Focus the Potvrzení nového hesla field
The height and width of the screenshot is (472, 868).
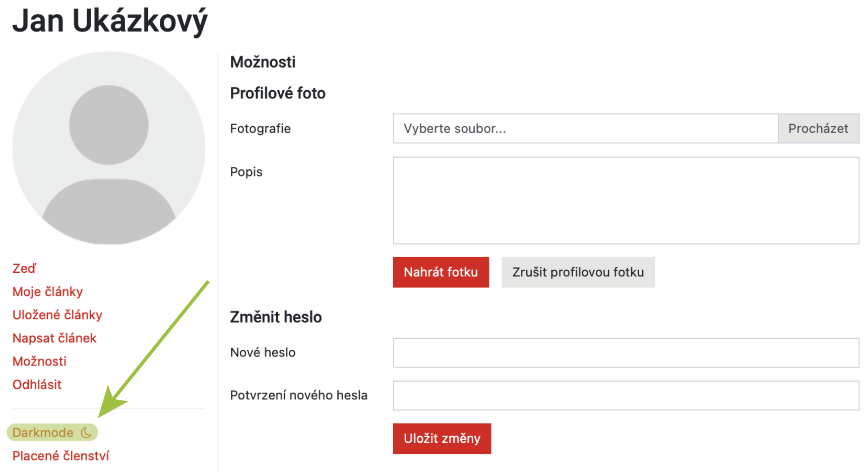point(626,396)
